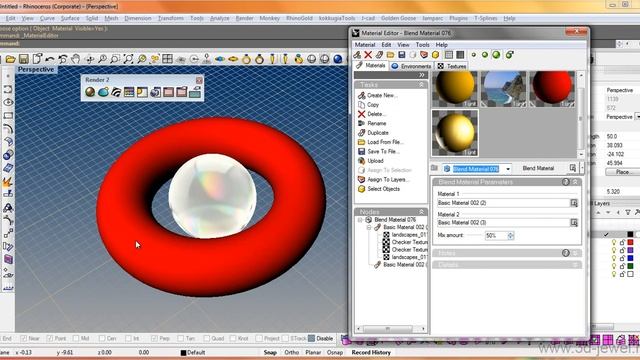Collapse the Nodes panel section

[421, 212]
